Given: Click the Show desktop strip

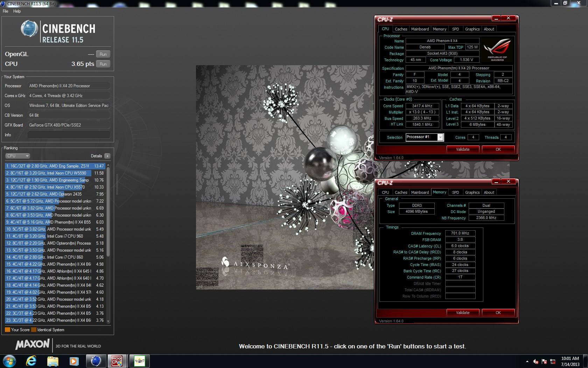Looking at the screenshot, I should point(586,361).
